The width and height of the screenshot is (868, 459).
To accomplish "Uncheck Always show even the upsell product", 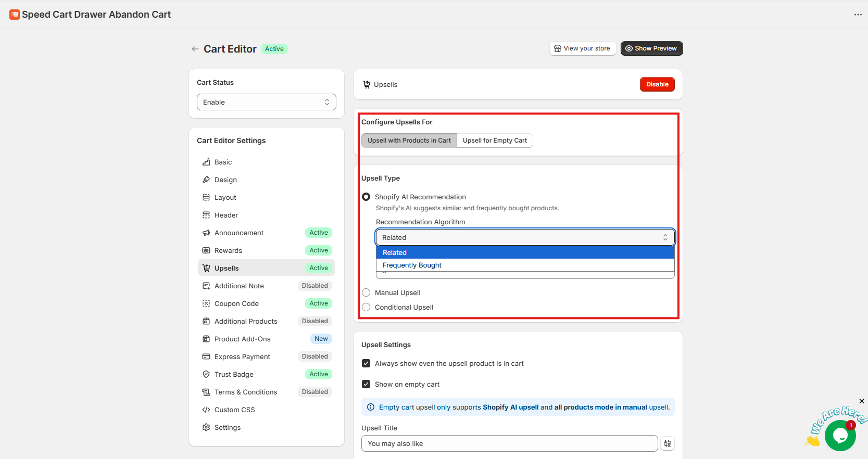I will (366, 363).
